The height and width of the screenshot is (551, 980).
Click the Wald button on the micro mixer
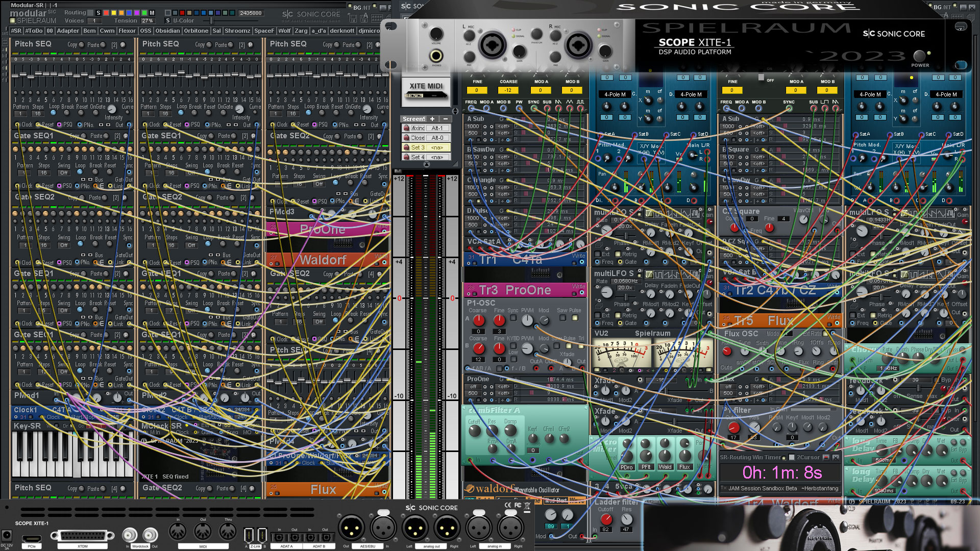(665, 467)
